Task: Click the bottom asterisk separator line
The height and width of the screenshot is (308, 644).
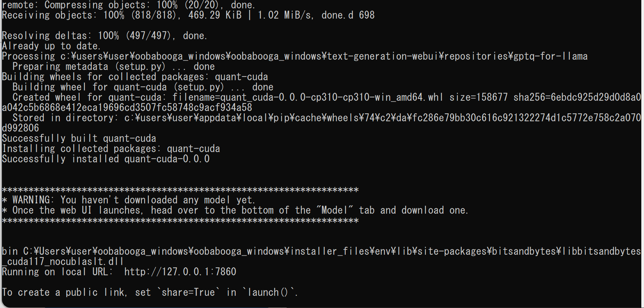Action: pos(180,221)
